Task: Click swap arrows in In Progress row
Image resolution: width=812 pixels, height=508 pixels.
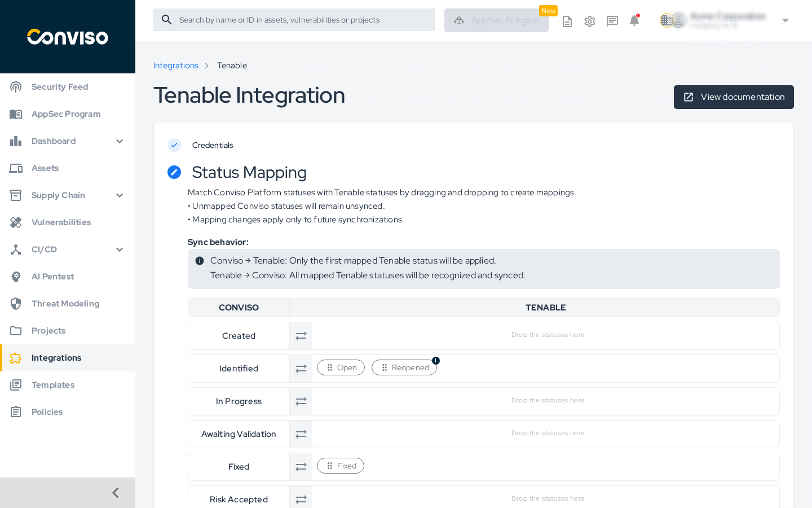Action: (301, 401)
